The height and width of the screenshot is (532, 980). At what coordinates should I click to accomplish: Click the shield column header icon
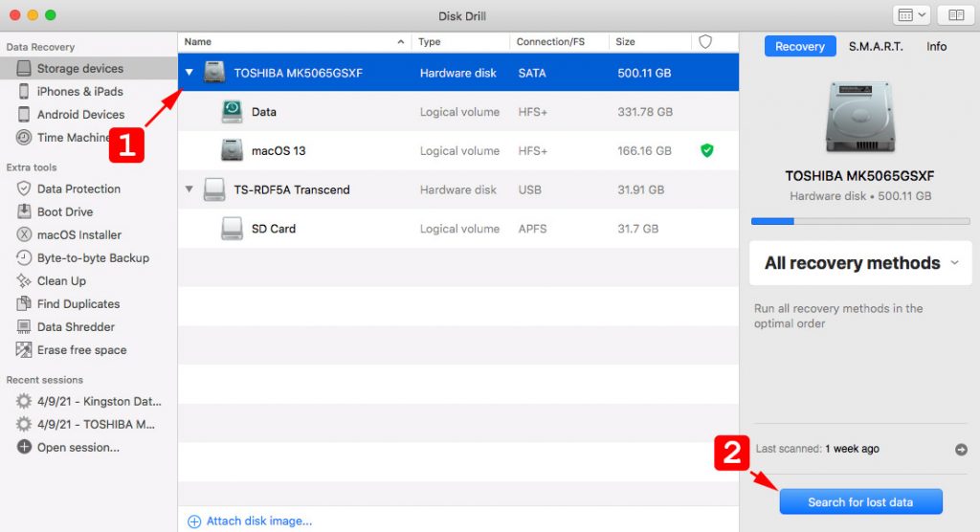pos(705,42)
